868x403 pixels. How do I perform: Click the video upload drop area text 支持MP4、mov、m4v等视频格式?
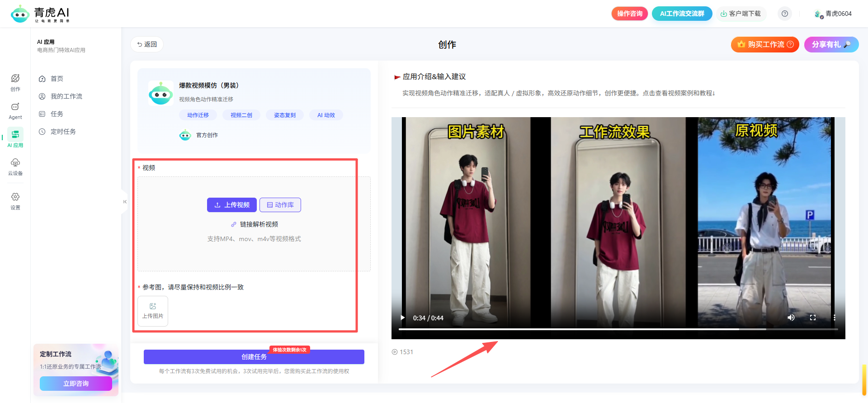(x=254, y=239)
